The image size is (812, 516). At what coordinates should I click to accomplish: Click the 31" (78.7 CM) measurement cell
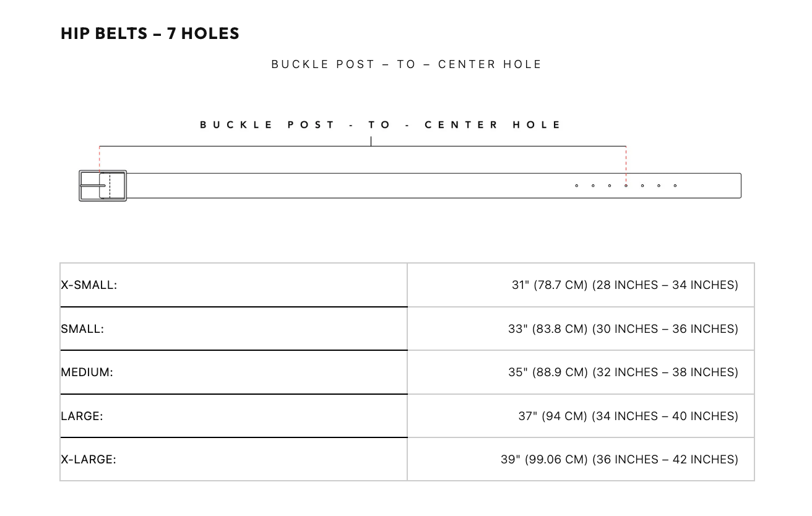[624, 285]
